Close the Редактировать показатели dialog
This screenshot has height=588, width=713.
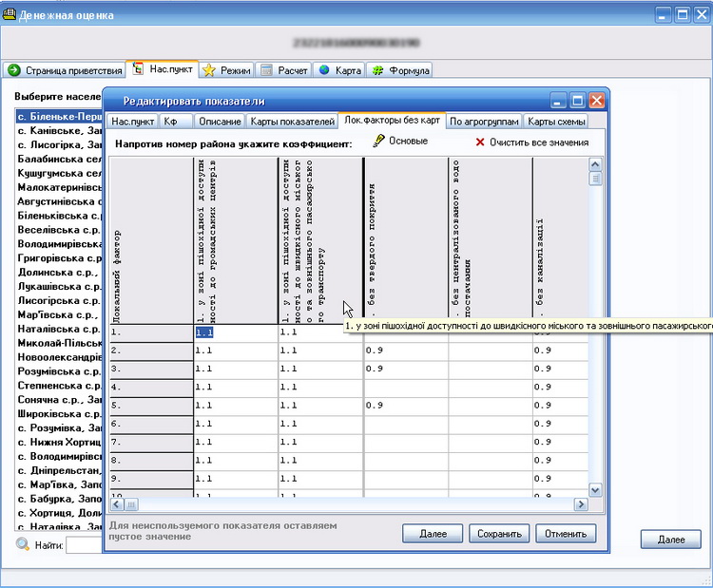point(597,101)
